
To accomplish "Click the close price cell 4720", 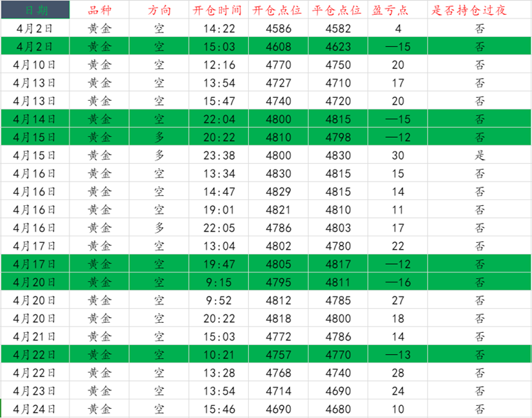I will (338, 101).
